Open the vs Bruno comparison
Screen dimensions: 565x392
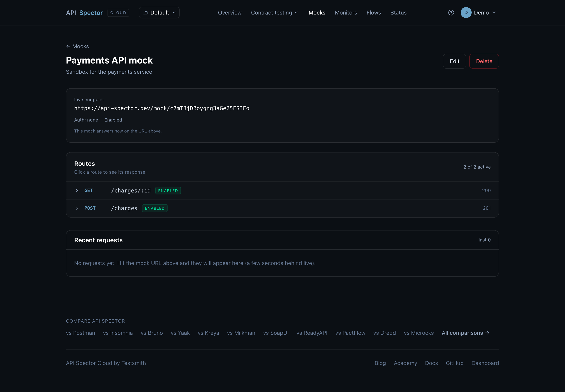coord(152,333)
